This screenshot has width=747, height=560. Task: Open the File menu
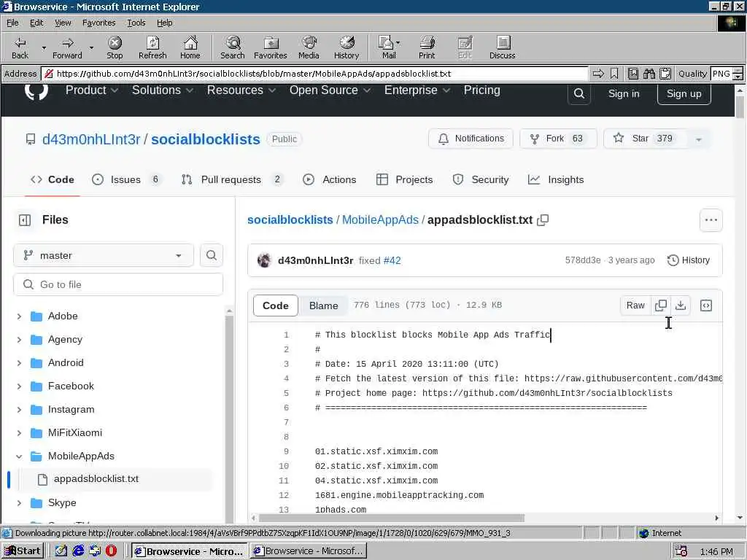coord(12,23)
